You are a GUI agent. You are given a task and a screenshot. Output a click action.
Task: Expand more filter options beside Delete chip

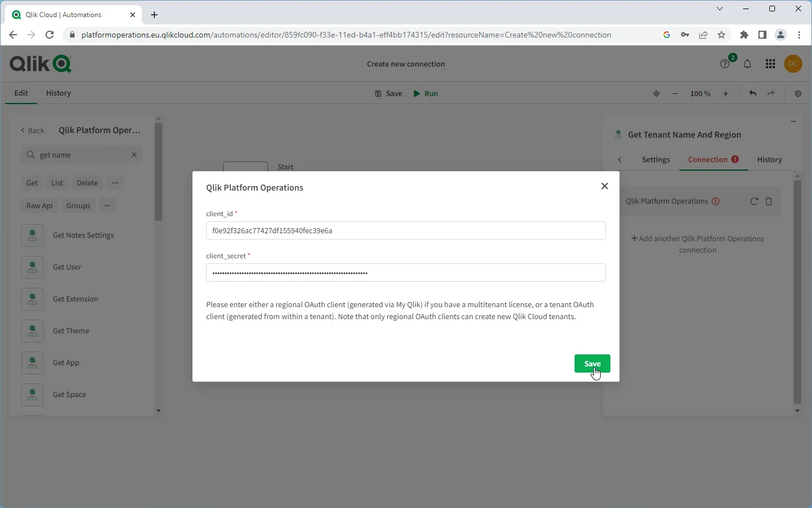point(115,183)
